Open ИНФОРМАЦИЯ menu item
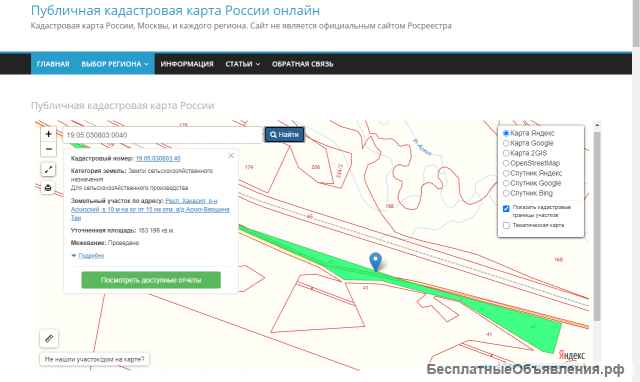 [x=187, y=64]
